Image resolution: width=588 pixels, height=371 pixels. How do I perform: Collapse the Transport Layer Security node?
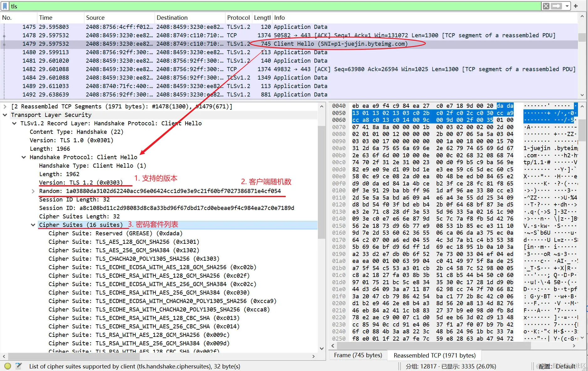point(5,115)
